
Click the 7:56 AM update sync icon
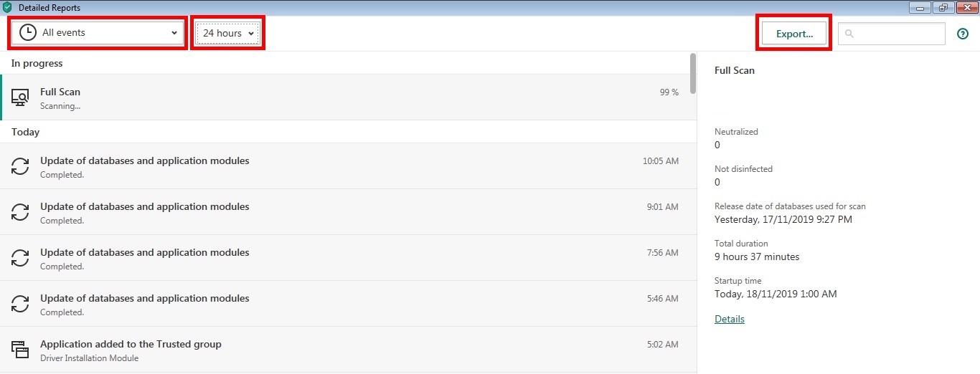tap(20, 259)
